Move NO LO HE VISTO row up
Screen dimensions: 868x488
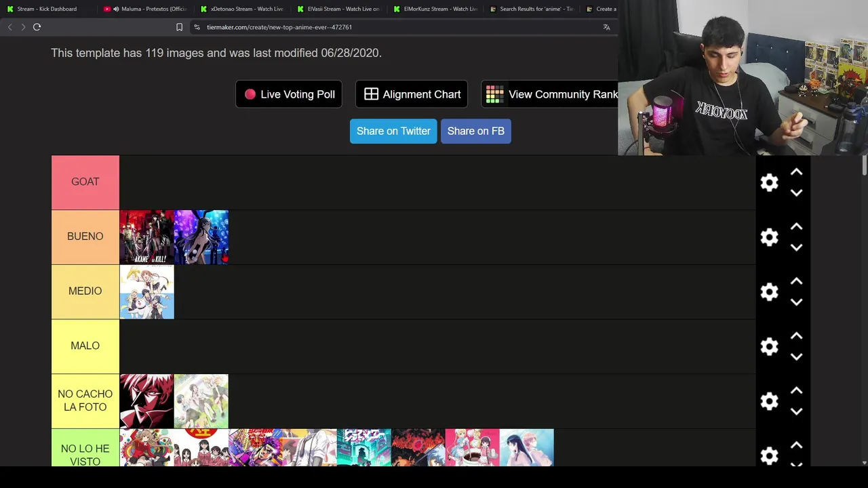(797, 445)
